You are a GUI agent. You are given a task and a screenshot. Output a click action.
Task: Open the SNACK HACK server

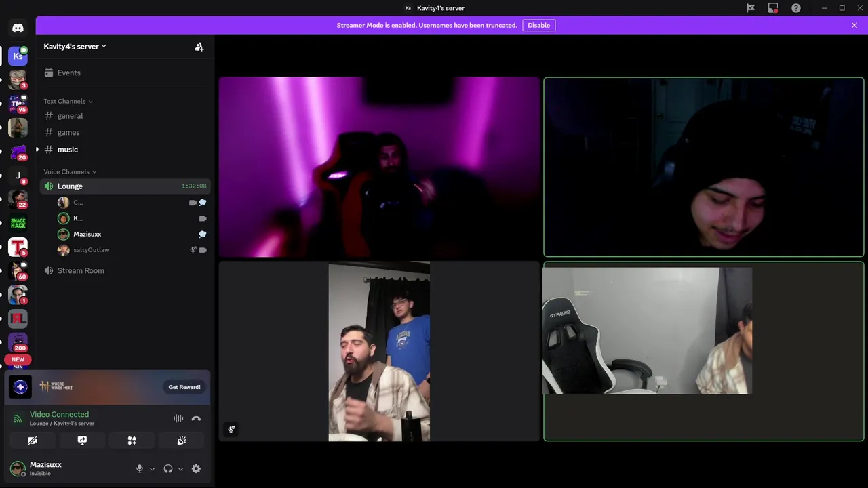pos(18,223)
